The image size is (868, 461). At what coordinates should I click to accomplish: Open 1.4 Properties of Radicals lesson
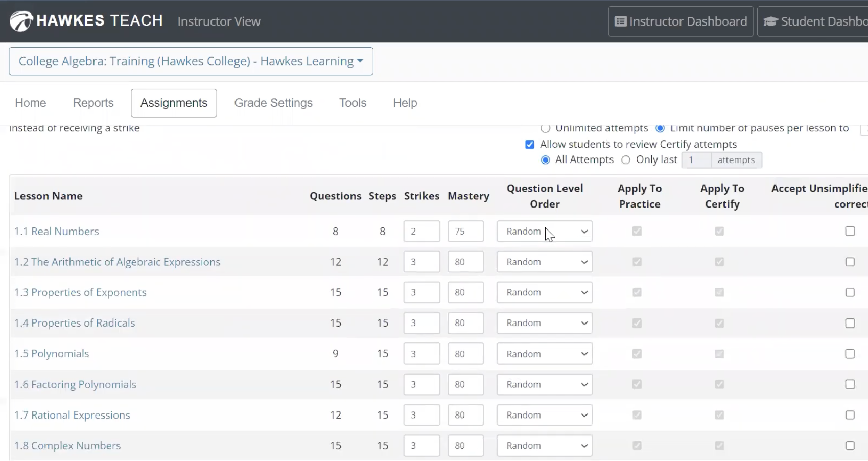click(75, 323)
